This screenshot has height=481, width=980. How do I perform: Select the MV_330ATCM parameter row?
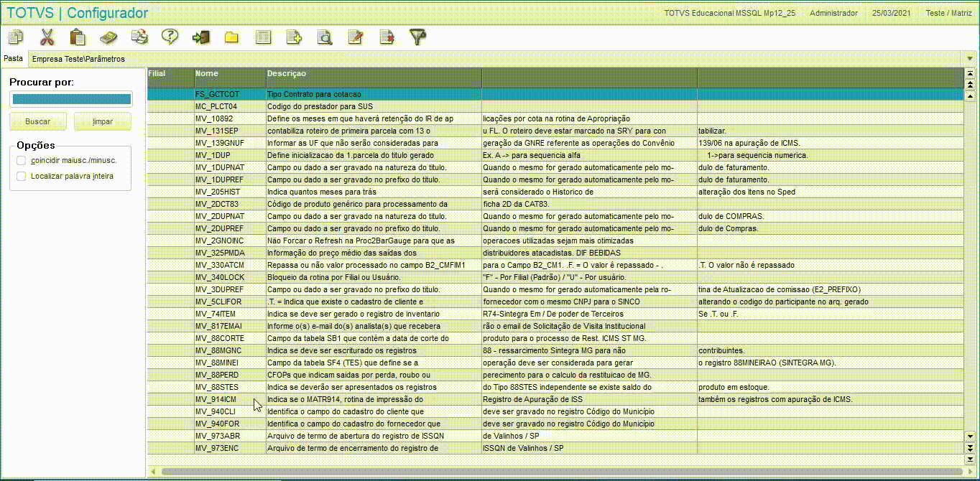pyautogui.click(x=555, y=265)
